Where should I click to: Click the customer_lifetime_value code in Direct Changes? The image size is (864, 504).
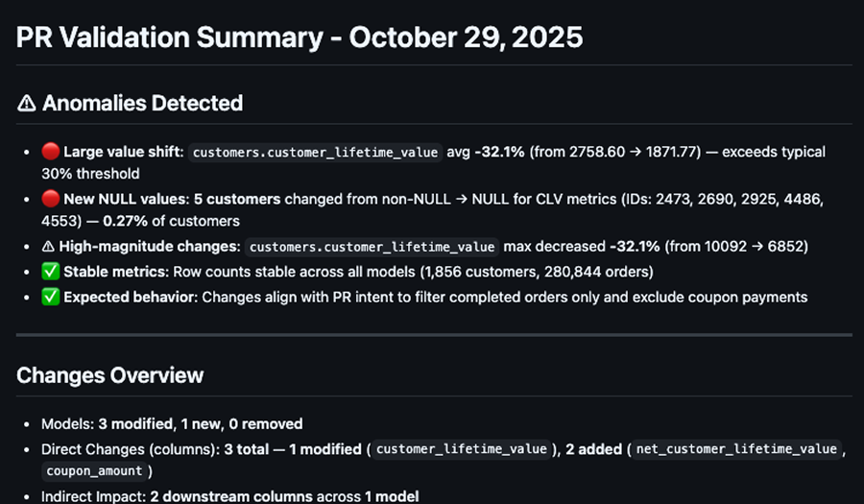(x=459, y=448)
